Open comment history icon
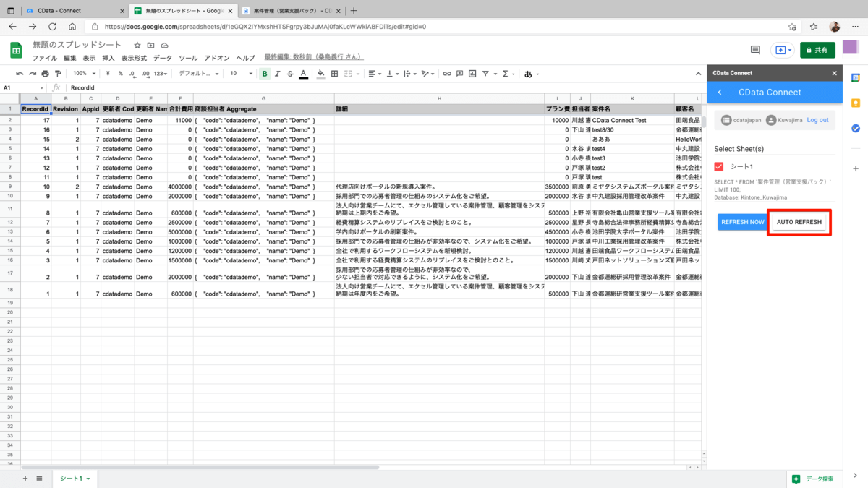The image size is (868, 488). 755,50
